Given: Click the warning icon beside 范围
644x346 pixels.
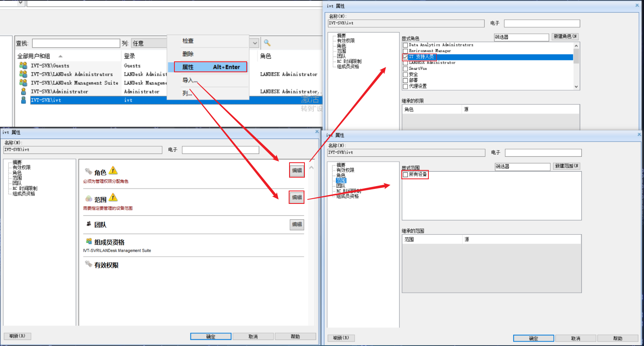Looking at the screenshot, I should pyautogui.click(x=113, y=197).
